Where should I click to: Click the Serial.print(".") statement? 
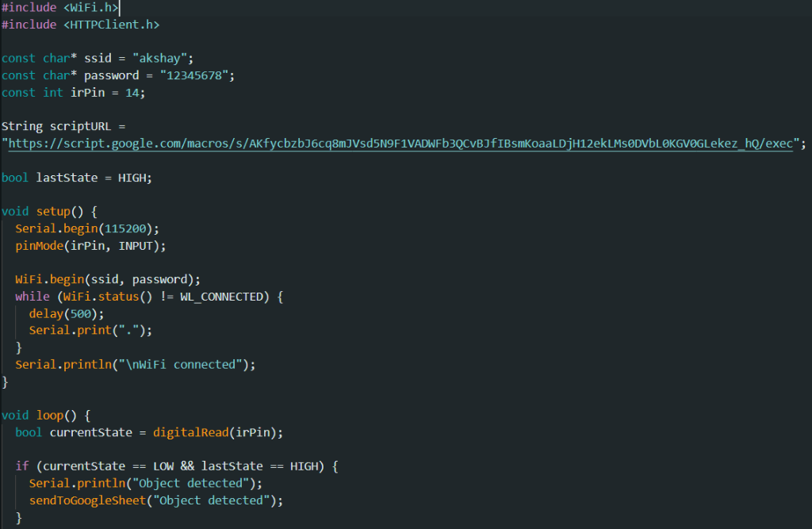(90, 330)
